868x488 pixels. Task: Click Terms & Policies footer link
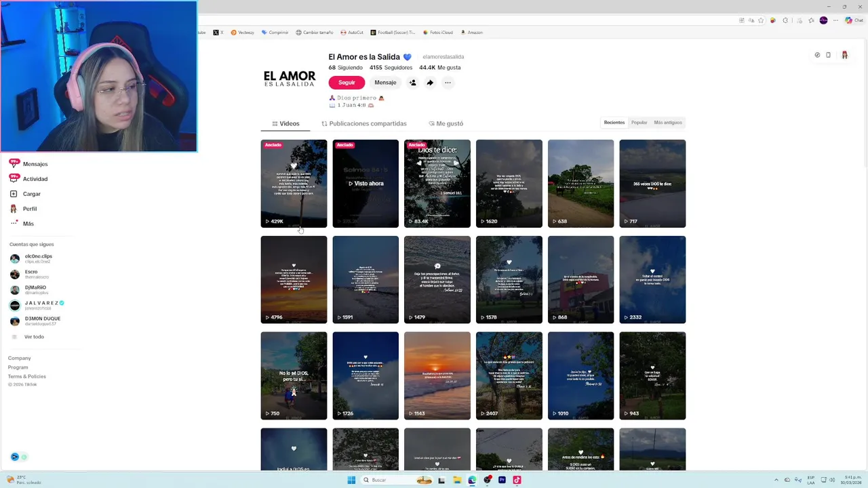pos(27,376)
